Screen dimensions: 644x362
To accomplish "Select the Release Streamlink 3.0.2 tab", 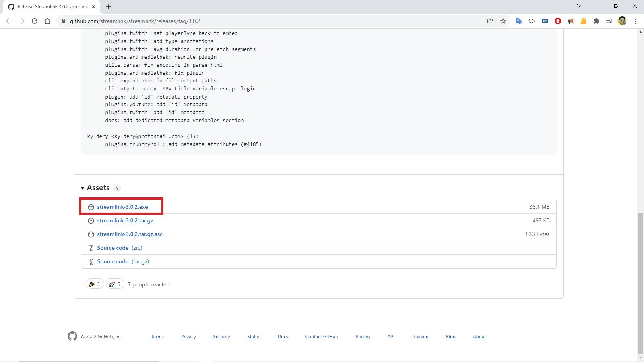I will (x=52, y=7).
